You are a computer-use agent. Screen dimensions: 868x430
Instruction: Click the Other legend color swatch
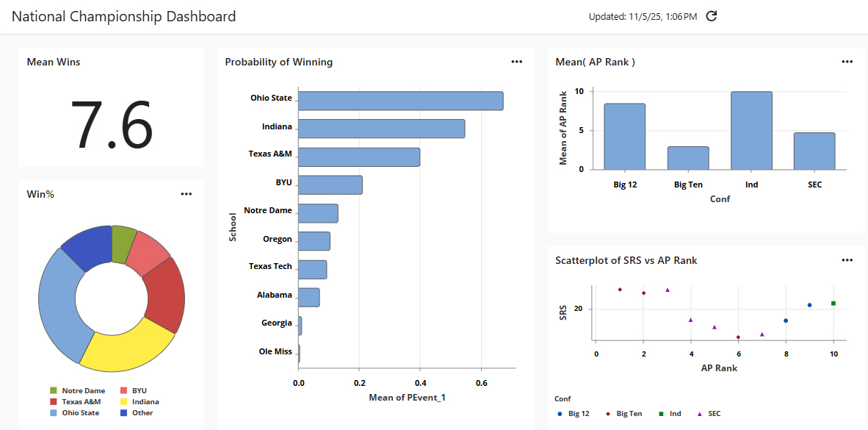coord(123,413)
